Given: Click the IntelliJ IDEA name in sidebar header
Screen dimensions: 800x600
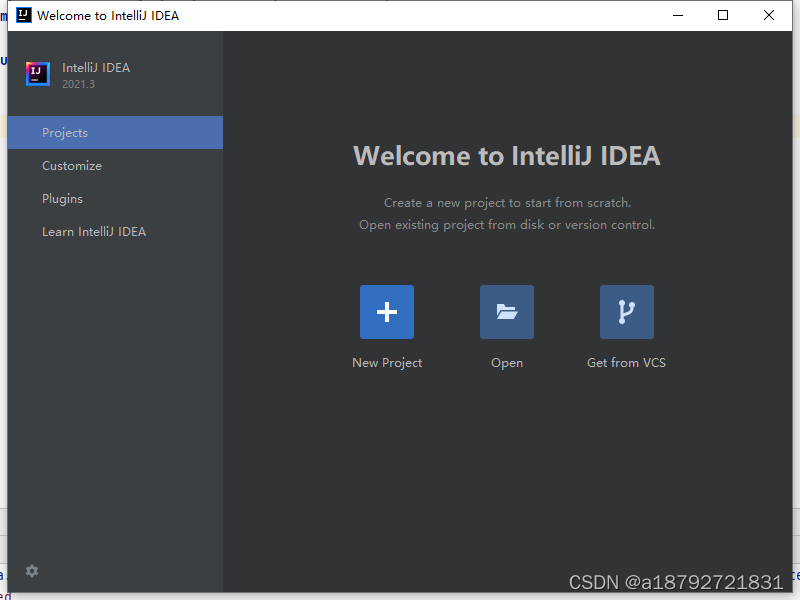Looking at the screenshot, I should click(x=96, y=68).
